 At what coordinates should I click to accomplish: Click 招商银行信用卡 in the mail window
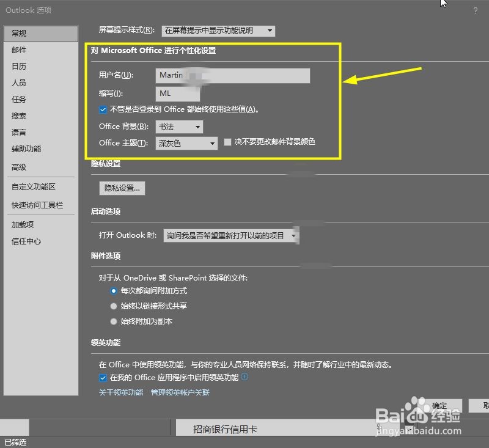pyautogui.click(x=225, y=429)
